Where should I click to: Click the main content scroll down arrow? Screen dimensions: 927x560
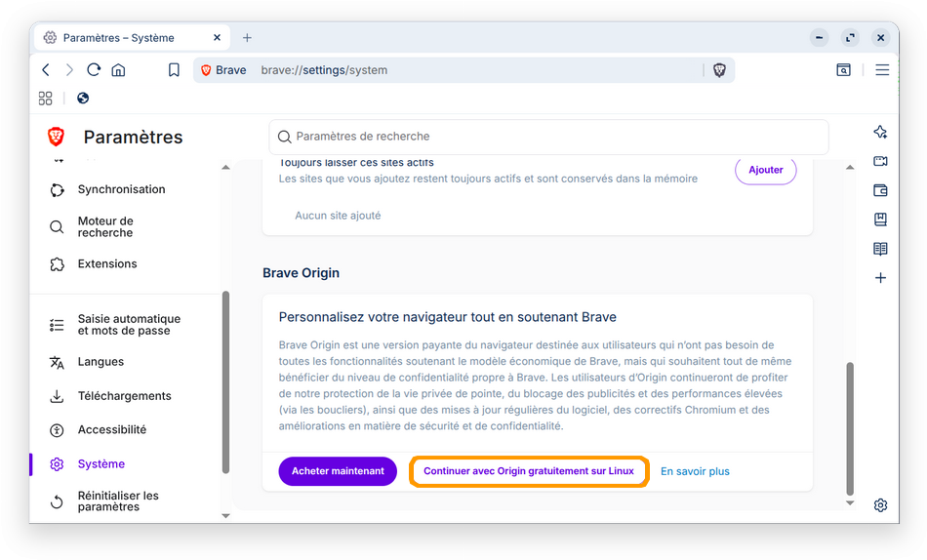850,503
